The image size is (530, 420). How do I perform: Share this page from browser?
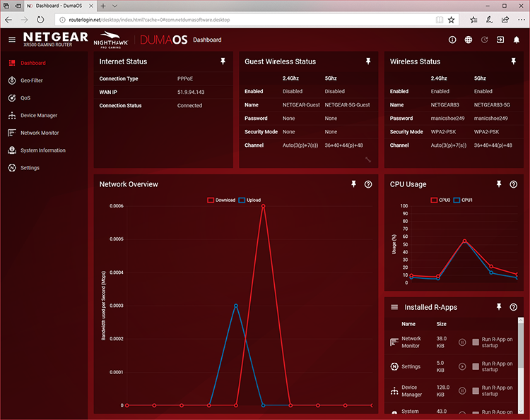click(505, 20)
